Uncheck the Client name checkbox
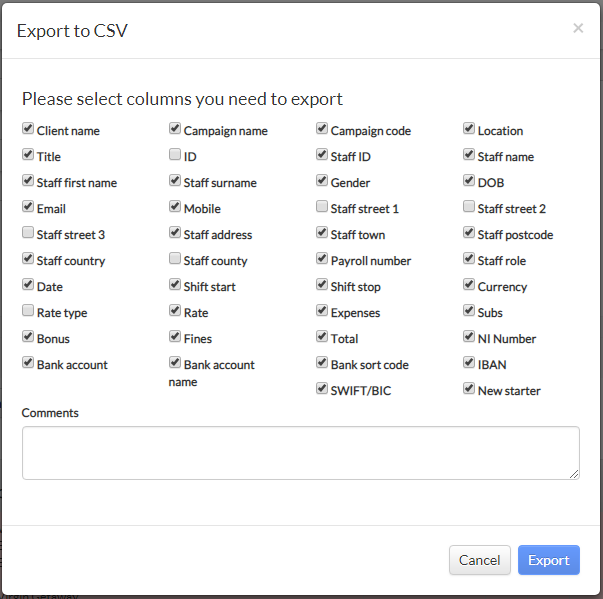Screen dimensions: 603x599 coord(28,128)
